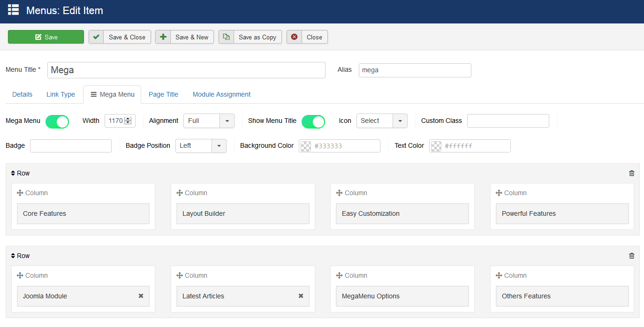Click the green Save button
The width and height of the screenshot is (644, 327).
[x=46, y=37]
